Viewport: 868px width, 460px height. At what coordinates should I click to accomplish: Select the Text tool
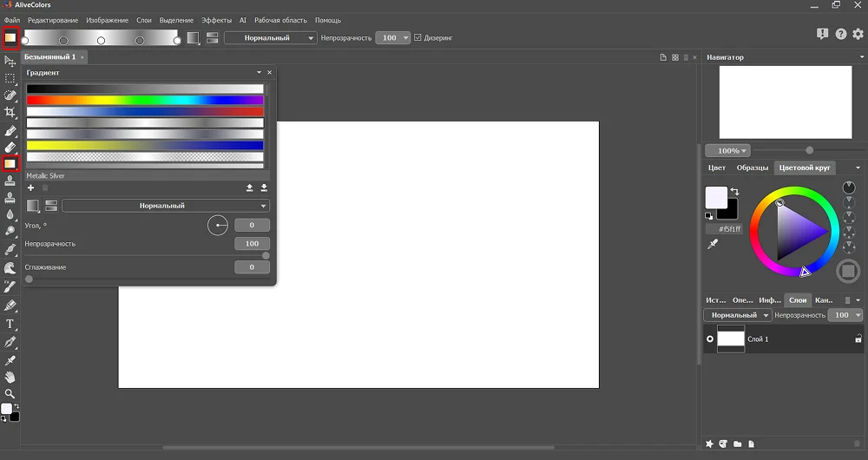pyautogui.click(x=10, y=325)
